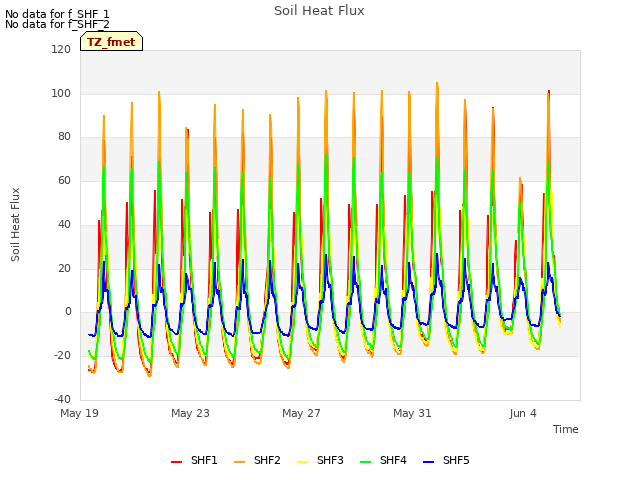
Task: Click the 80 y-axis tick label
Action: pyautogui.click(x=64, y=137)
